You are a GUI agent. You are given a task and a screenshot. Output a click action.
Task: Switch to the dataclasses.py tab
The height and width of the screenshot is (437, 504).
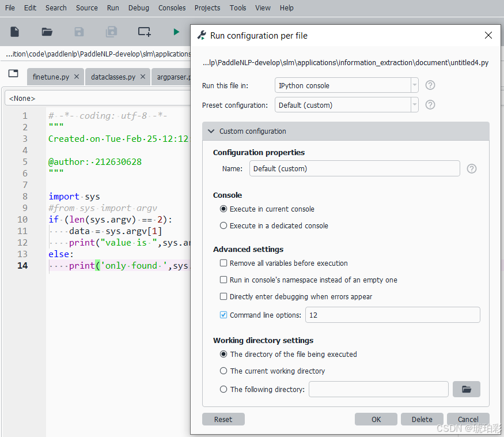click(113, 77)
